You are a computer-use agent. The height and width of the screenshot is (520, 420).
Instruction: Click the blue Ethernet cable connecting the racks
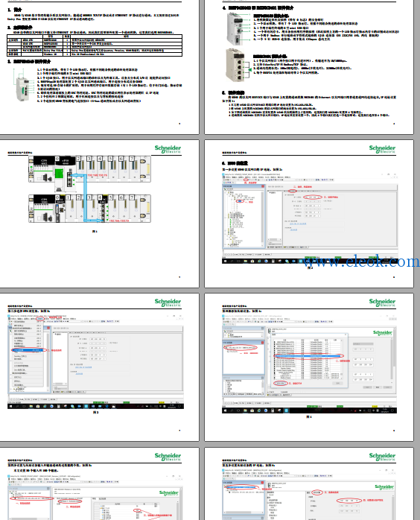[x=85, y=197]
